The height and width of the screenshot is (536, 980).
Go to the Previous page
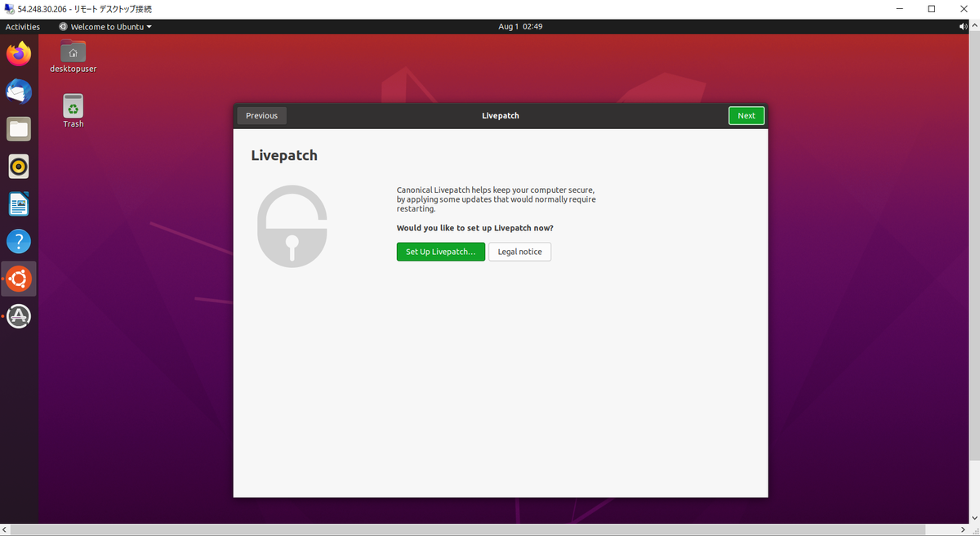pos(261,115)
